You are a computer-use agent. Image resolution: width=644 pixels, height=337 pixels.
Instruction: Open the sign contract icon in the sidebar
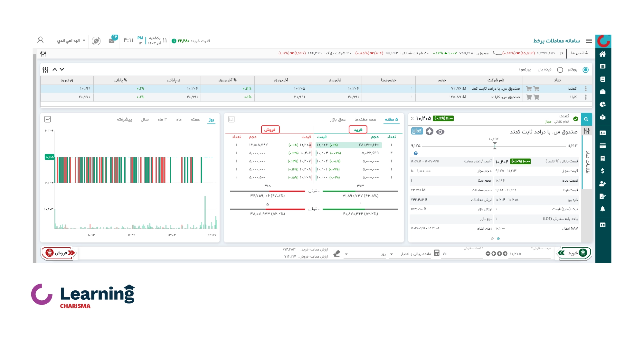[603, 196]
